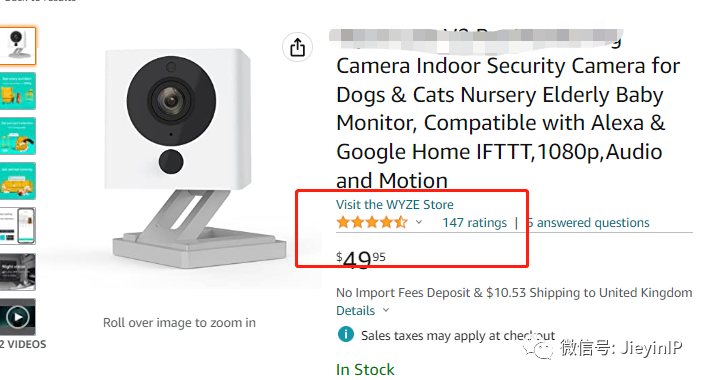Play the product video thumbnail
The height and width of the screenshot is (380, 705).
click(18, 317)
